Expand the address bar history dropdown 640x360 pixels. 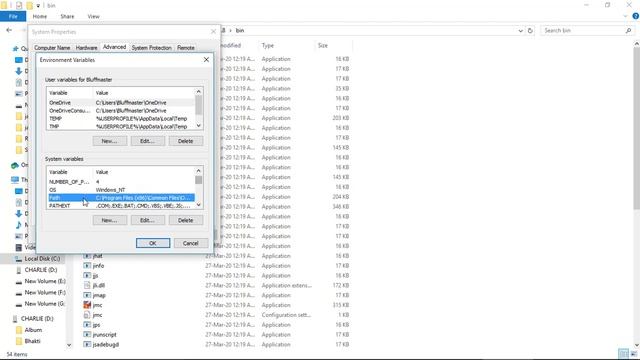click(520, 31)
